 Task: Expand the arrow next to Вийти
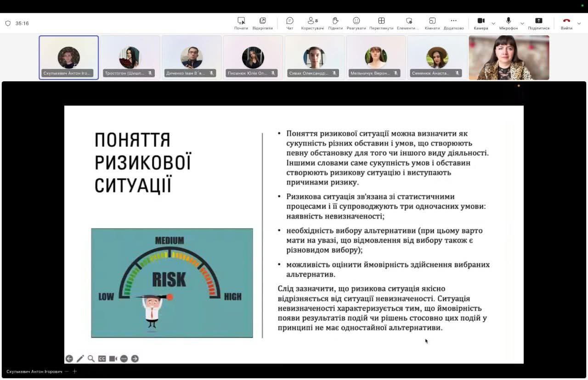point(579,23)
